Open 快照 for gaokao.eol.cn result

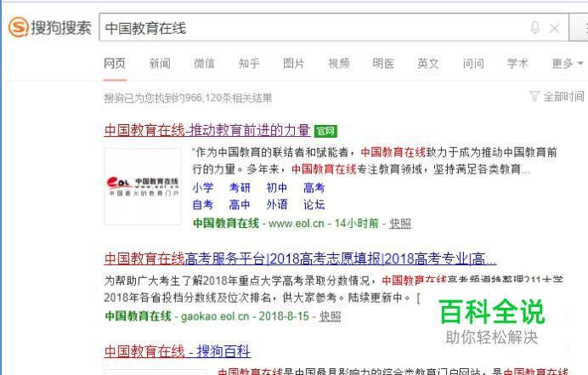(x=330, y=316)
